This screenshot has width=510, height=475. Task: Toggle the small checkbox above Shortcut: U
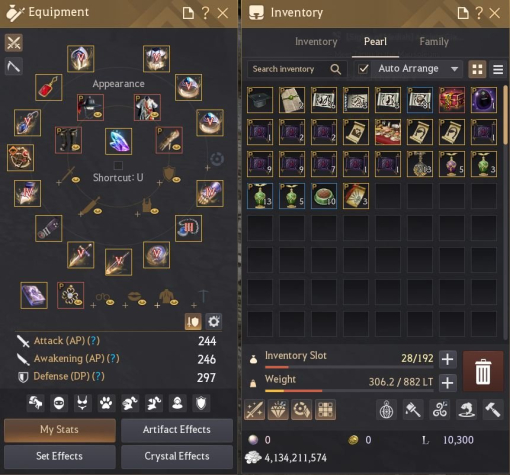pos(118,165)
